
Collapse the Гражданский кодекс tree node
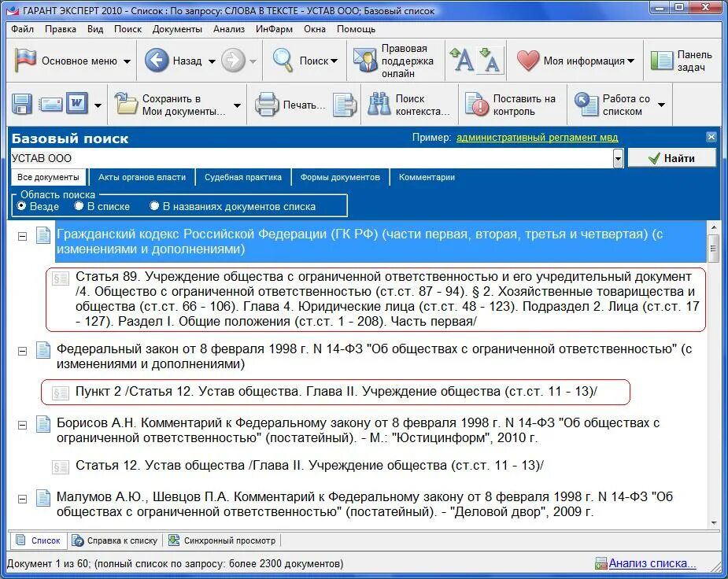[22, 236]
